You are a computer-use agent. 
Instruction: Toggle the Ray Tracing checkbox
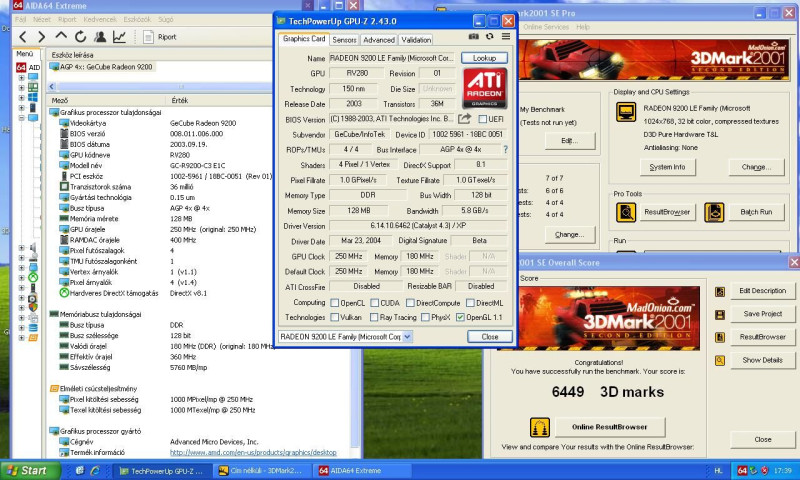[x=374, y=317]
